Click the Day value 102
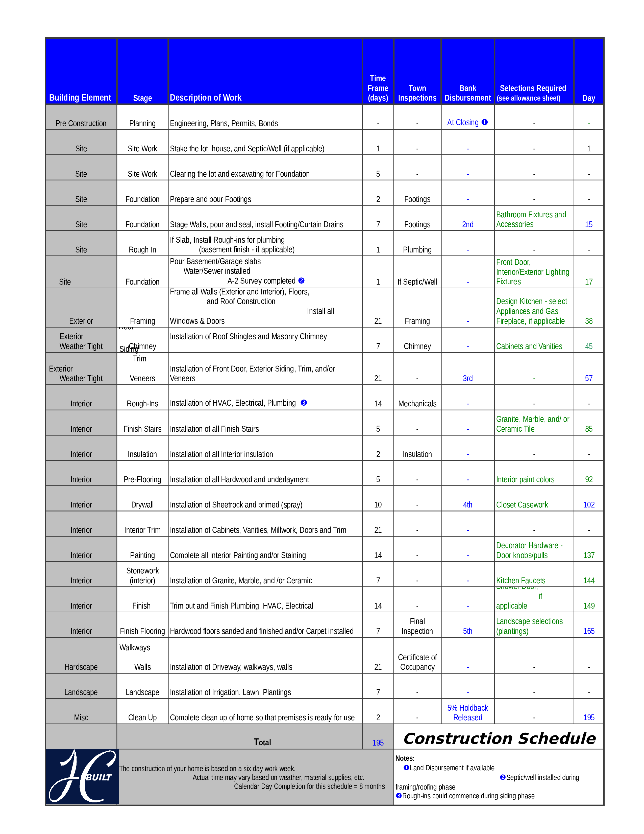The height and width of the screenshot is (834, 644). [589, 504]
